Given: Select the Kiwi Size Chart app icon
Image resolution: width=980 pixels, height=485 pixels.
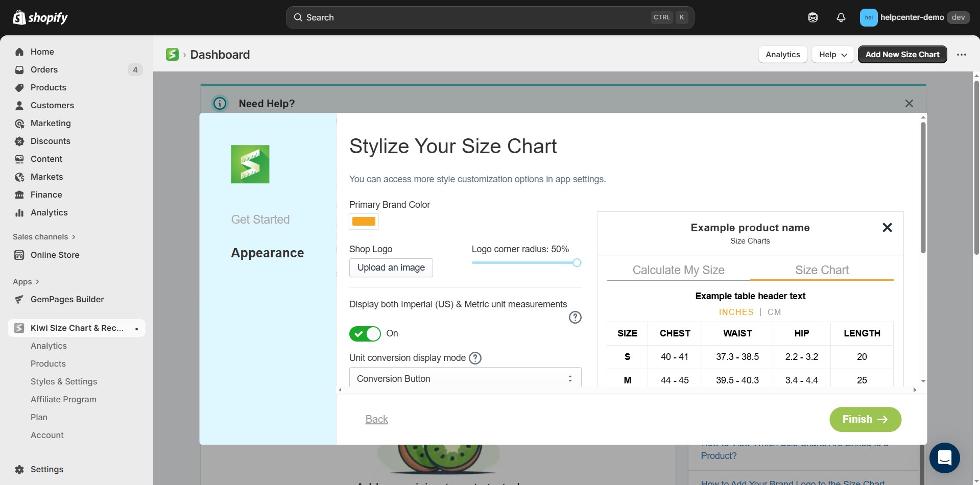Looking at the screenshot, I should 19,328.
